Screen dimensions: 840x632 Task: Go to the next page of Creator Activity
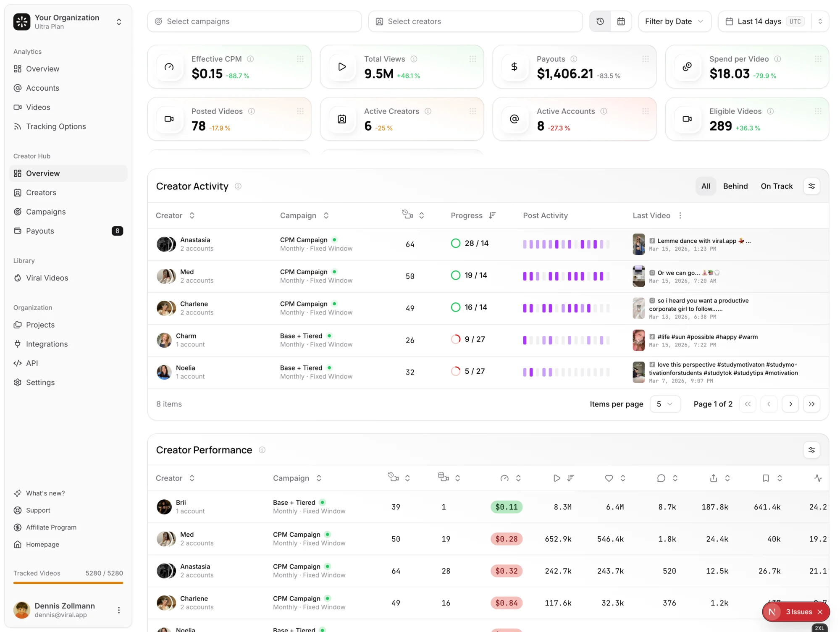[790, 404]
